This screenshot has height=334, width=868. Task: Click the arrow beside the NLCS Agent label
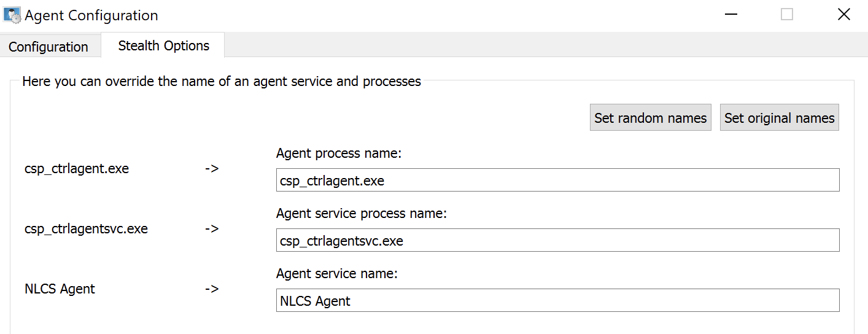(212, 289)
